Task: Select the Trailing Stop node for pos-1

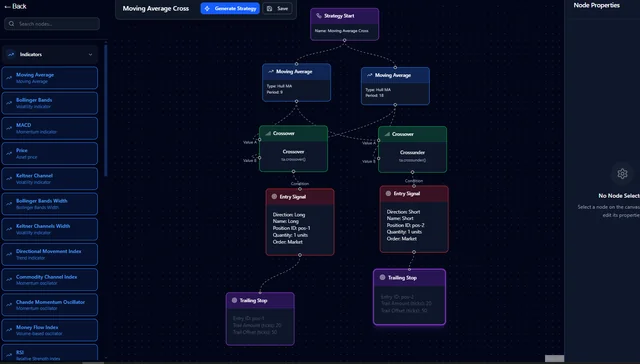Action: [260, 319]
